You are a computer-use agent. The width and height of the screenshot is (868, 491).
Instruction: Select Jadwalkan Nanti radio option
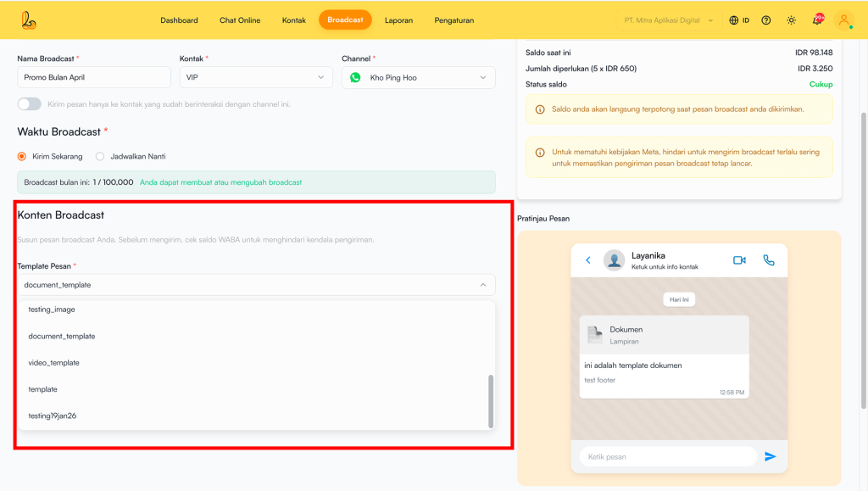[x=100, y=157]
